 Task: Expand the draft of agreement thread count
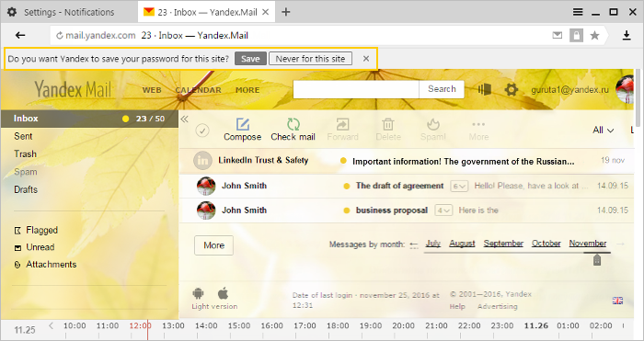(x=459, y=187)
